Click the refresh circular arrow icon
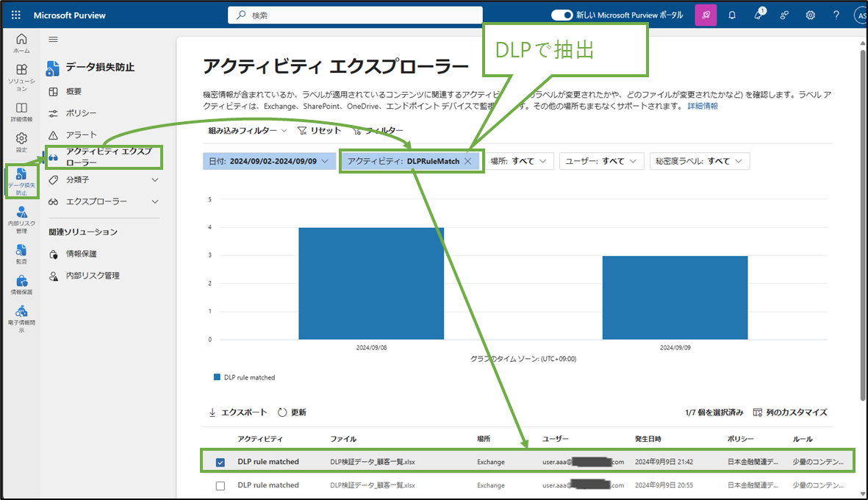868x500 pixels. tap(282, 412)
